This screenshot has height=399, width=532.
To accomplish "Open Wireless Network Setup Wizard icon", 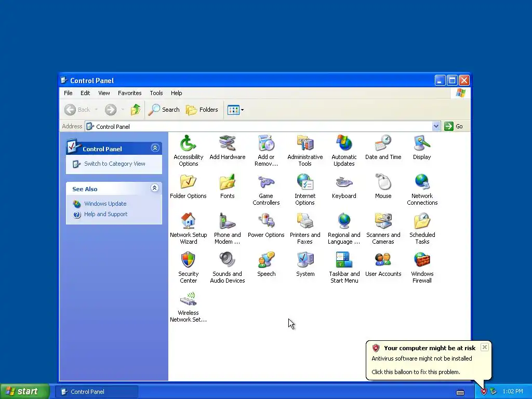I will click(x=188, y=299).
